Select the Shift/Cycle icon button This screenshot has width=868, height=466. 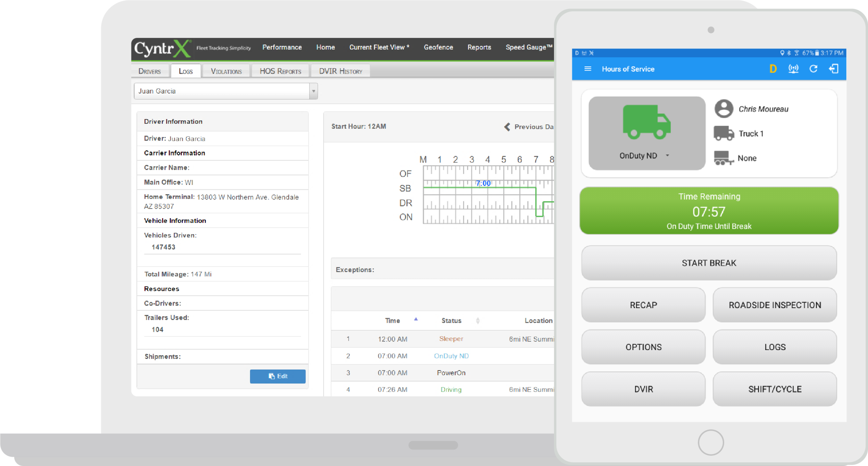click(774, 389)
